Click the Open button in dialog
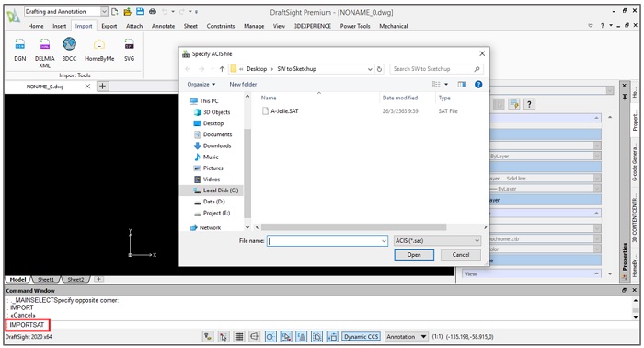Viewport: 644px width, 348px height. coord(414,255)
